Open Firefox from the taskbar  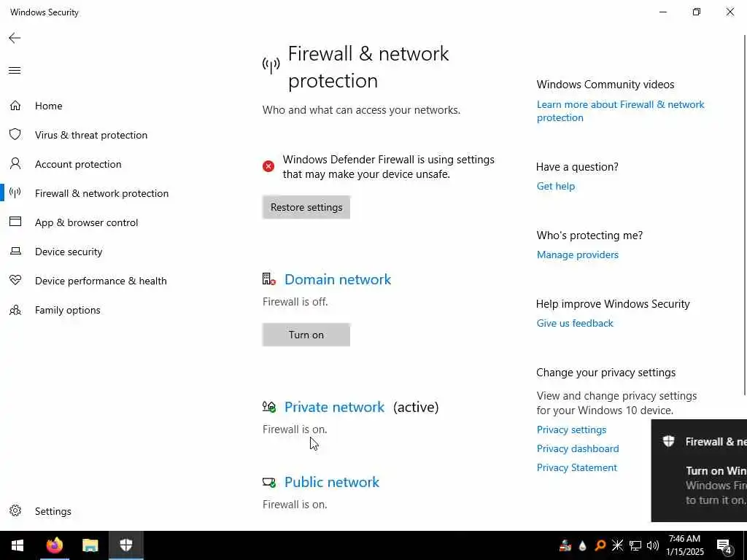pos(55,545)
